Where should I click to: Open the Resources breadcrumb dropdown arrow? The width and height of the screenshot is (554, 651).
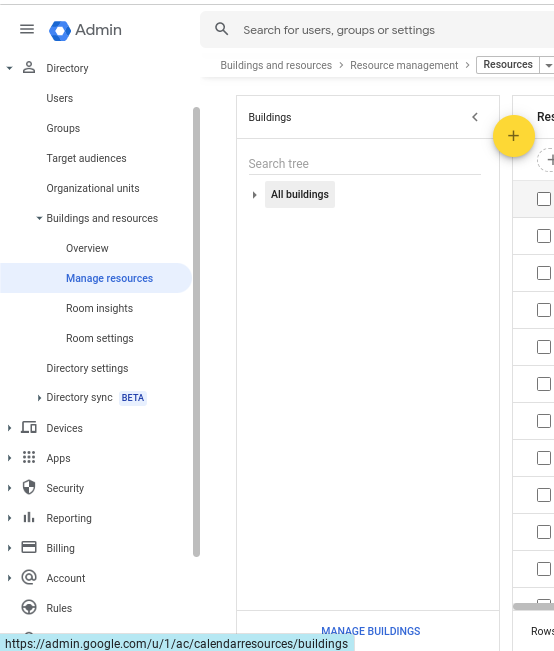coord(548,65)
